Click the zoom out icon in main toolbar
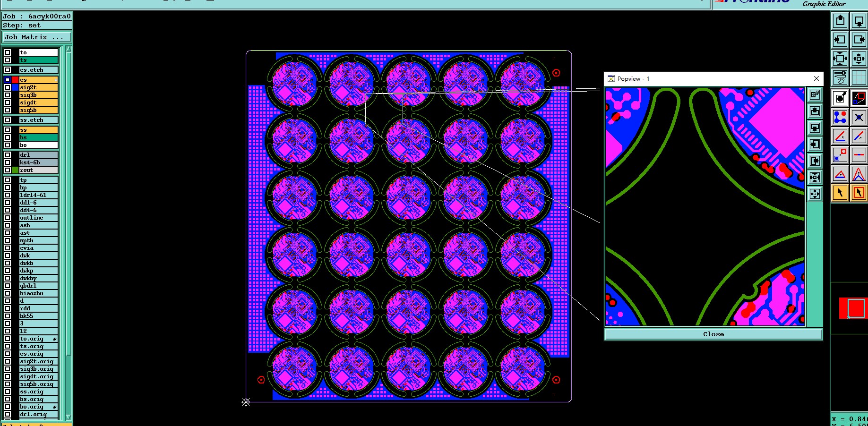This screenshot has height=426, width=868. click(859, 59)
